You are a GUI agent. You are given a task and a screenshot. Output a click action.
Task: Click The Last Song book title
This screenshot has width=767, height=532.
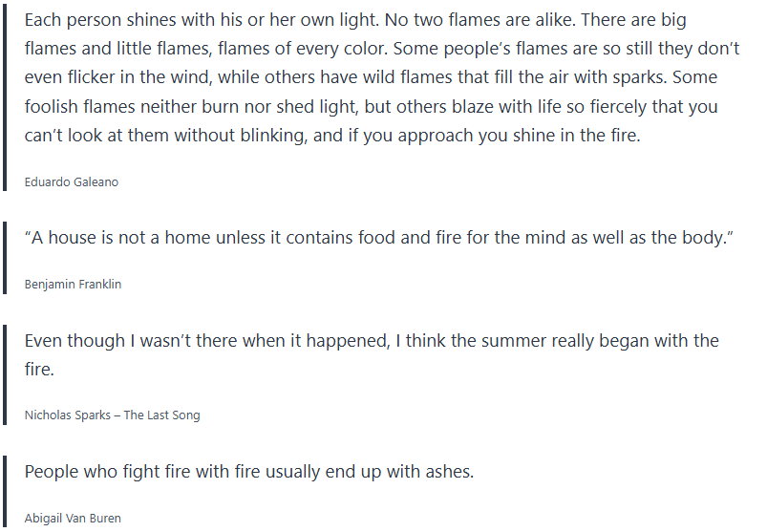[x=161, y=415]
